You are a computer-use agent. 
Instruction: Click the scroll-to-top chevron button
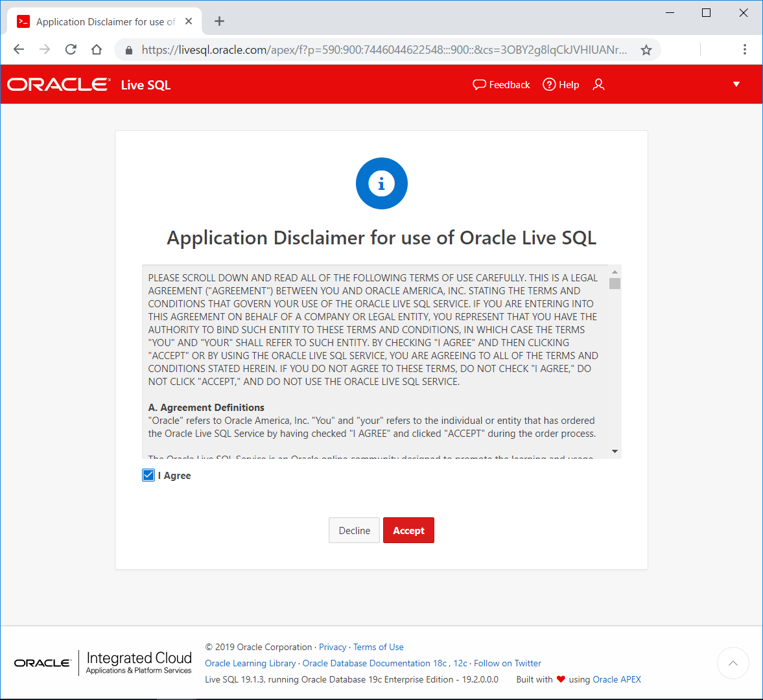tap(733, 663)
